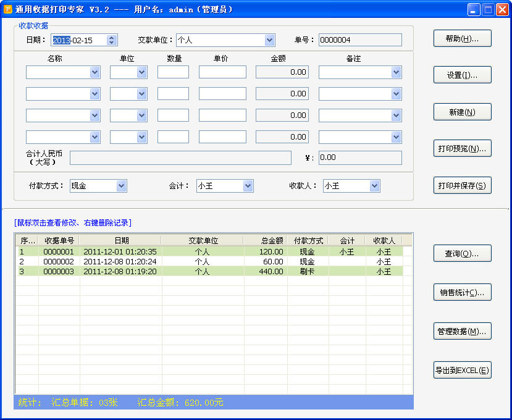The width and height of the screenshot is (512, 420).
Task: Run a search with the 查询 button
Action: click(x=462, y=253)
